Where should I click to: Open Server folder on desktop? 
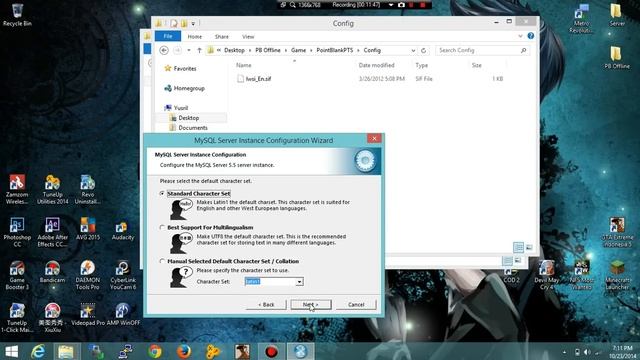(617, 15)
